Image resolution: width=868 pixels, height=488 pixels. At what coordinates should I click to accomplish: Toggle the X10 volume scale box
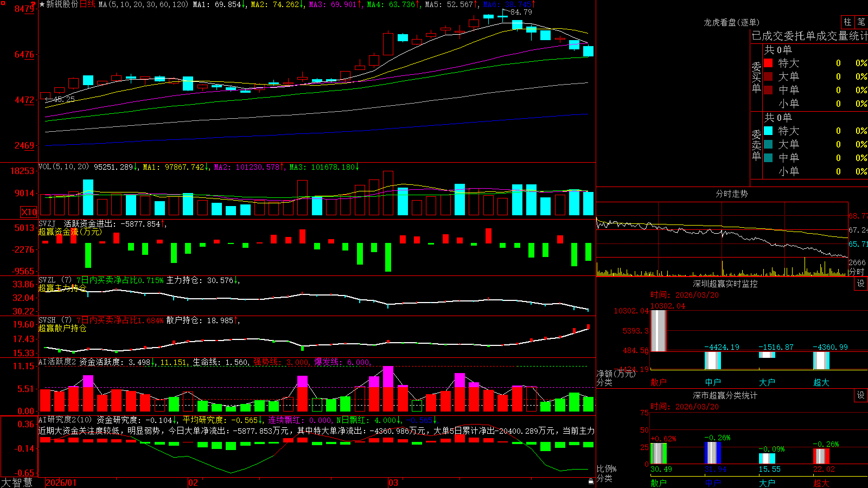(x=29, y=212)
